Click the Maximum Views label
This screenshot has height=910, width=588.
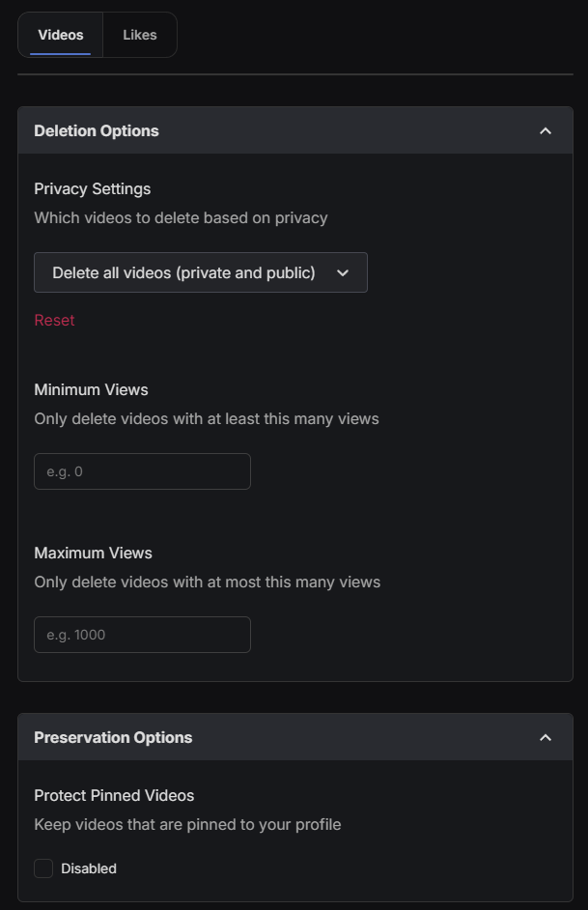click(93, 553)
